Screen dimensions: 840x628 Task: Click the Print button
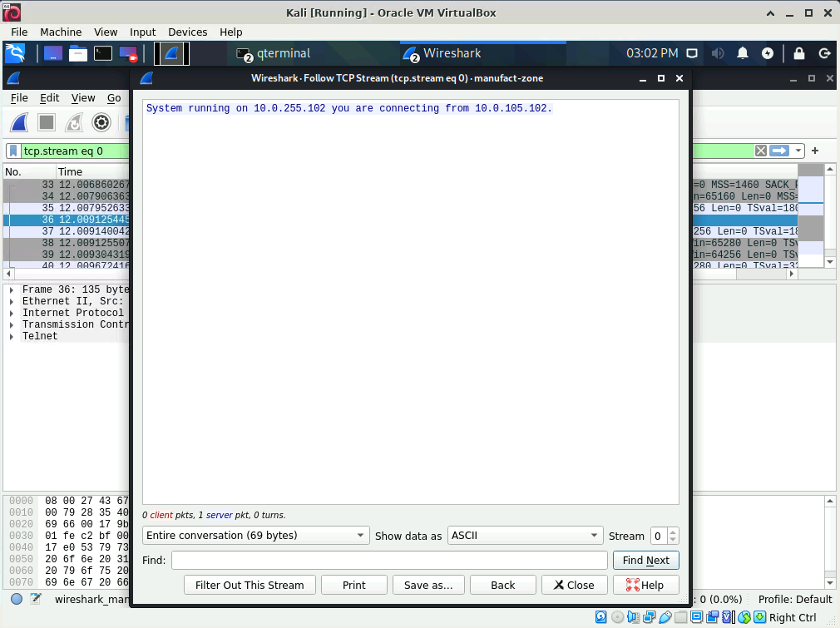(354, 585)
